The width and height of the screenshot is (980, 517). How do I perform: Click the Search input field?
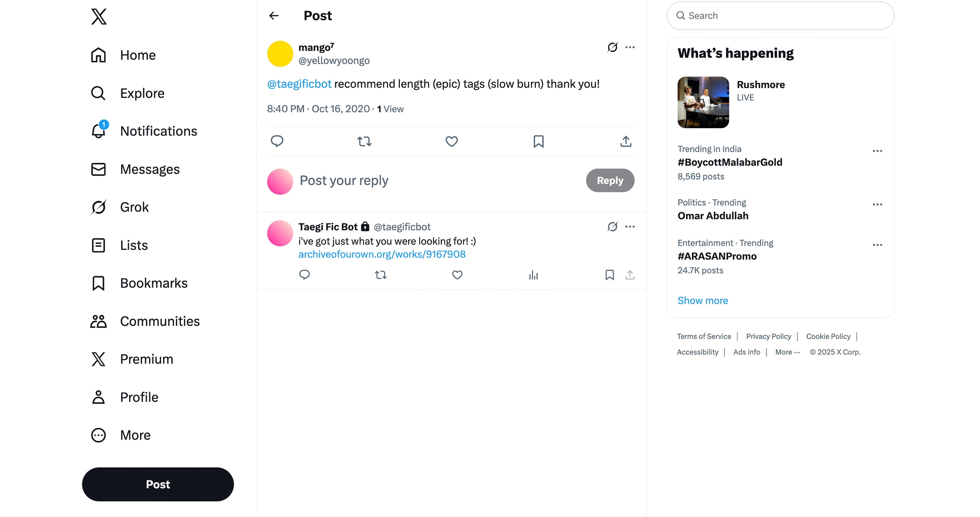780,16
